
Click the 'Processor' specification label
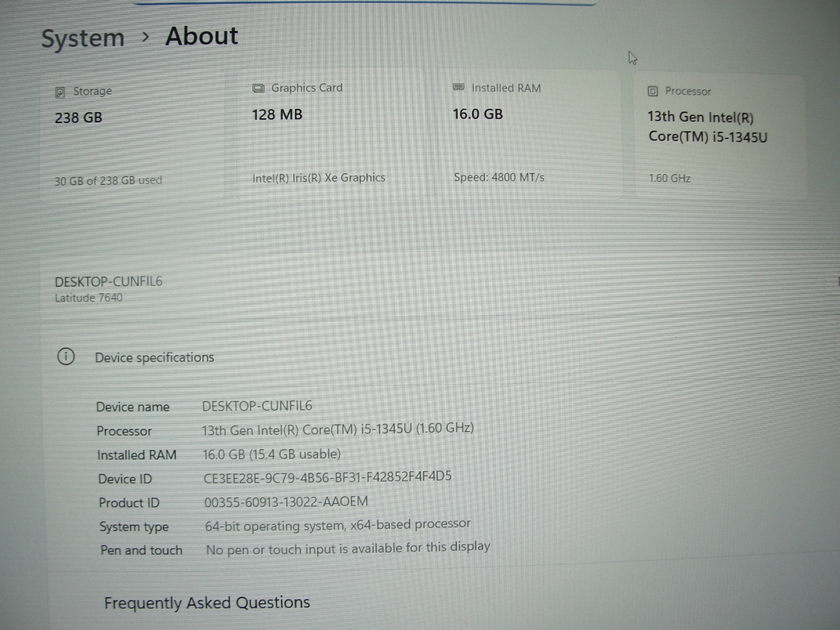(x=124, y=431)
